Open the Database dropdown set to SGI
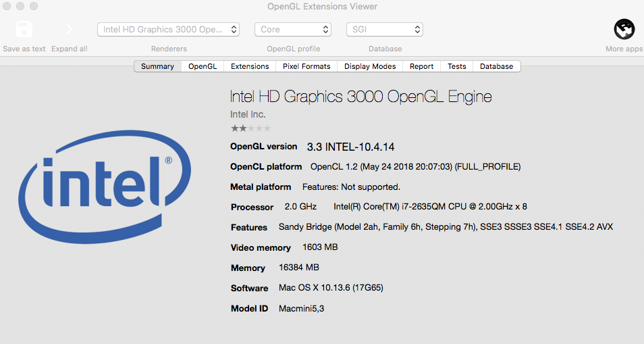Screen dimensions: 644x344 pos(385,30)
